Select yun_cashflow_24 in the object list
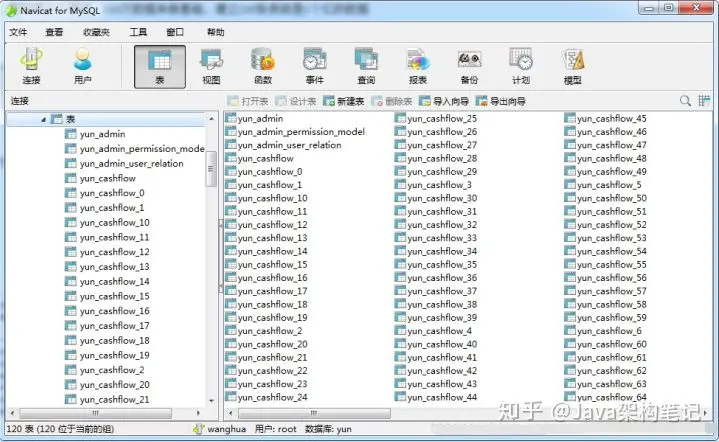The height and width of the screenshot is (442, 719). click(x=272, y=398)
